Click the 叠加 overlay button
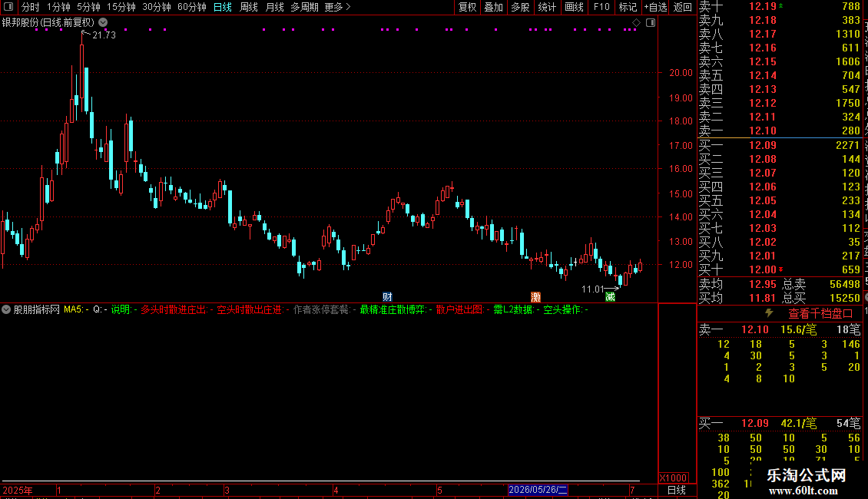The width and height of the screenshot is (868, 499). pyautogui.click(x=494, y=7)
